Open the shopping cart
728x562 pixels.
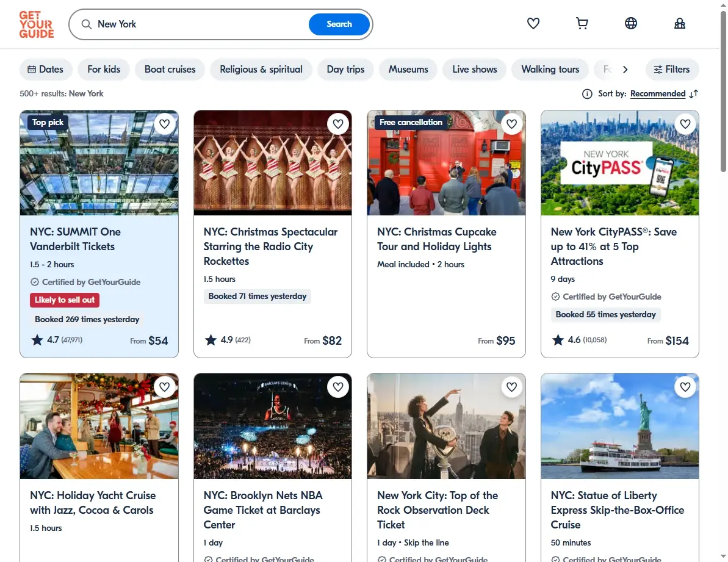pyautogui.click(x=582, y=23)
